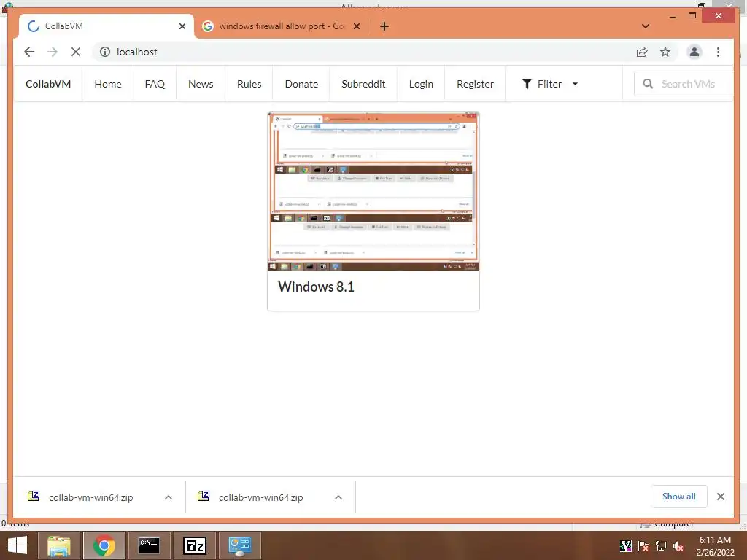Click the browser forward arrow
Screen dimensions: 747x560
pos(53,52)
